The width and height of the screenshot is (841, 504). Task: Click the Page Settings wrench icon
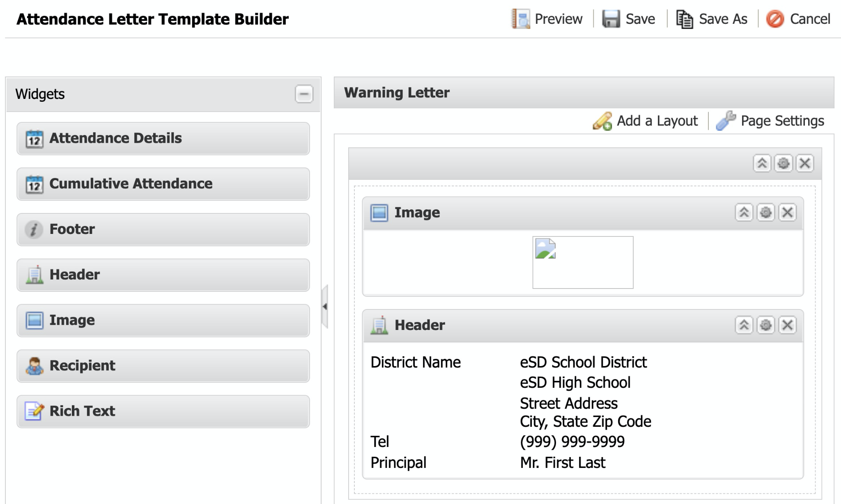[726, 121]
